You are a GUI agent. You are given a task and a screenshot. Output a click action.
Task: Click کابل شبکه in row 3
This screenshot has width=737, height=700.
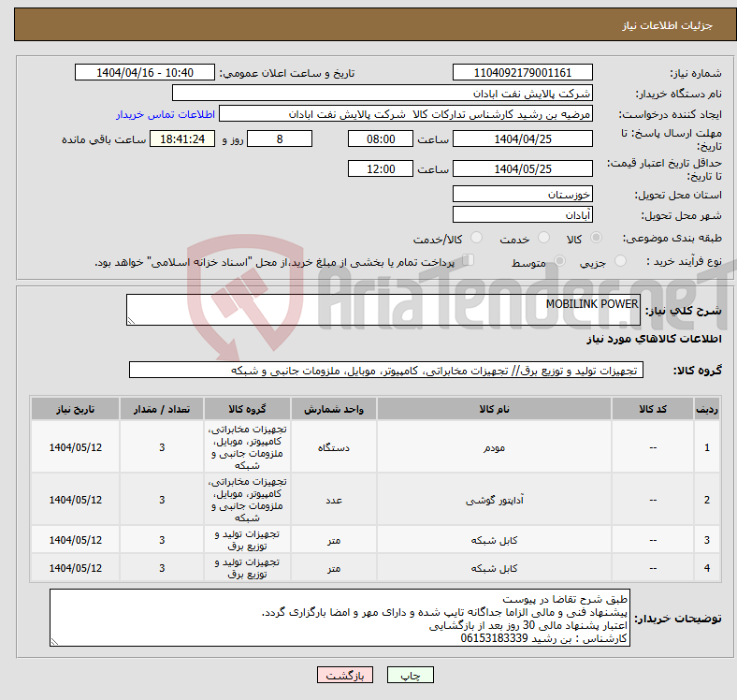(494, 540)
